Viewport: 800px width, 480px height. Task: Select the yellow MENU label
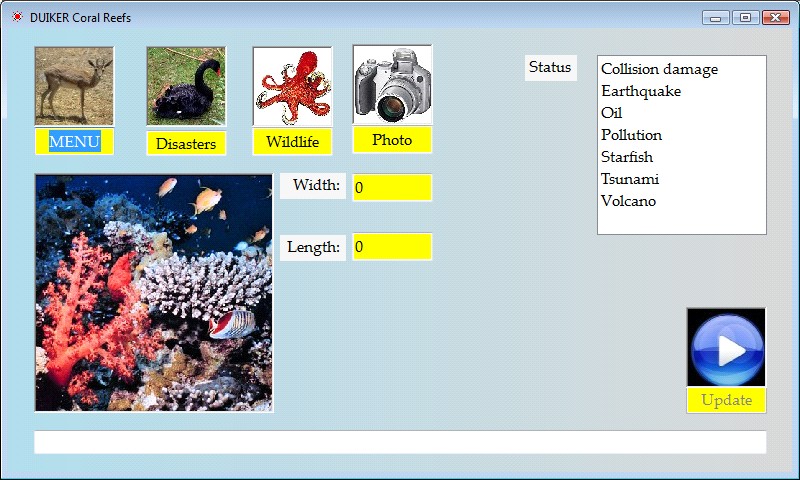74,142
